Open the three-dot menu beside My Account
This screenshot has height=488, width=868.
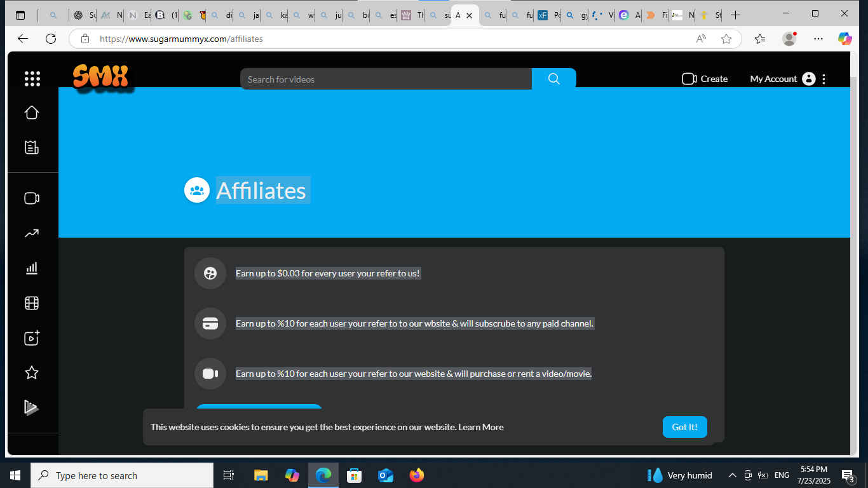(x=824, y=79)
